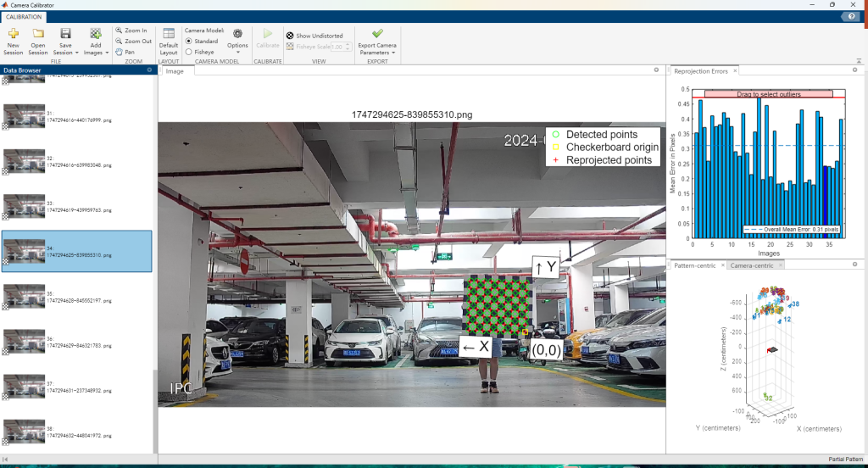868x468 pixels.
Task: Click the Open Session folder icon
Action: tap(38, 34)
